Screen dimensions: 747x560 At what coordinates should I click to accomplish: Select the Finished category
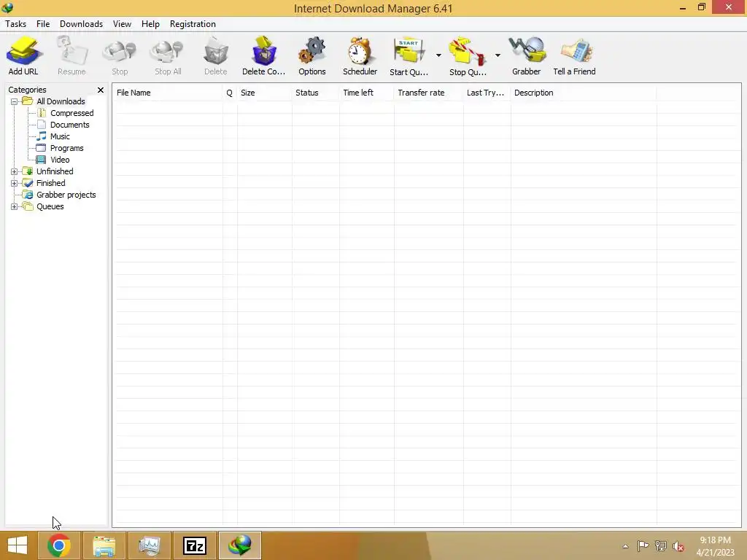pyautogui.click(x=51, y=183)
